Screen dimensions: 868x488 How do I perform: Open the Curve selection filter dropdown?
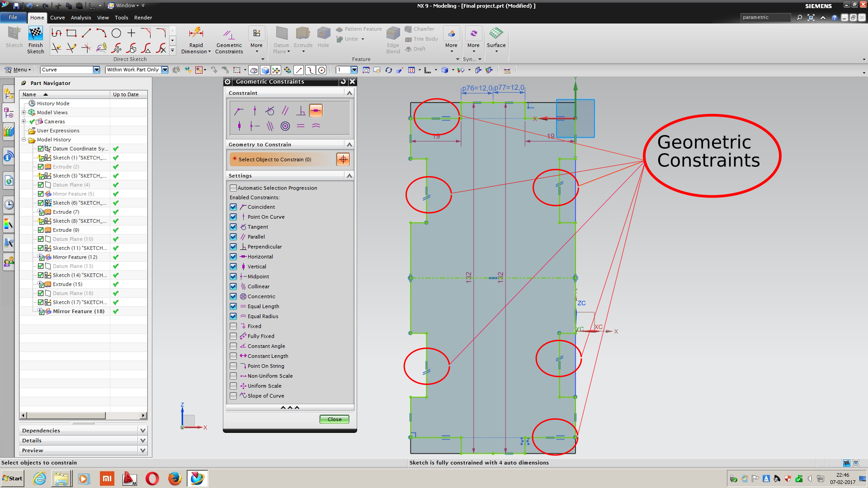(x=96, y=70)
